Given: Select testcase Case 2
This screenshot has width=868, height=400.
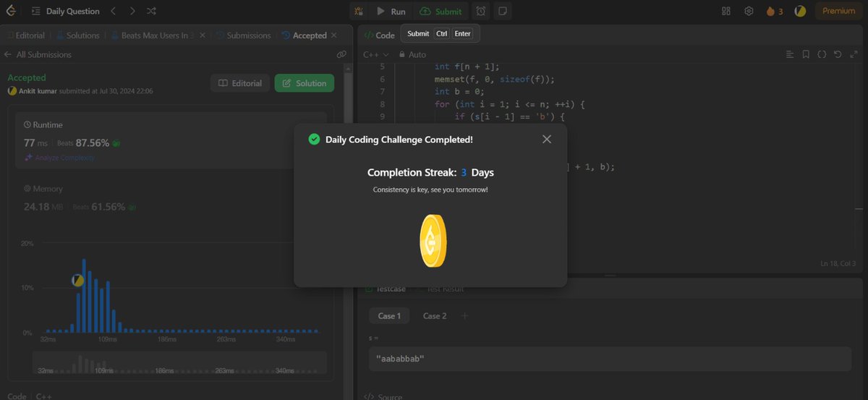Looking at the screenshot, I should (435, 316).
